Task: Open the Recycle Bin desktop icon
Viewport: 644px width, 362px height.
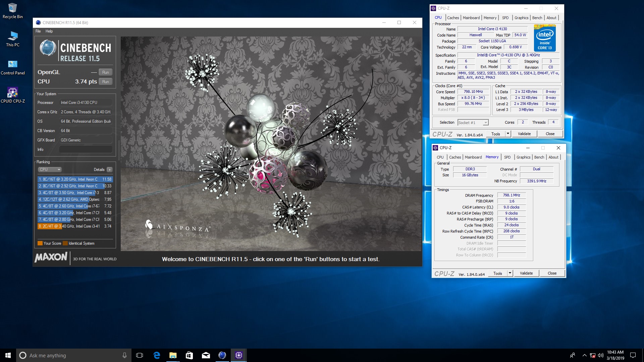Action: pos(12,11)
